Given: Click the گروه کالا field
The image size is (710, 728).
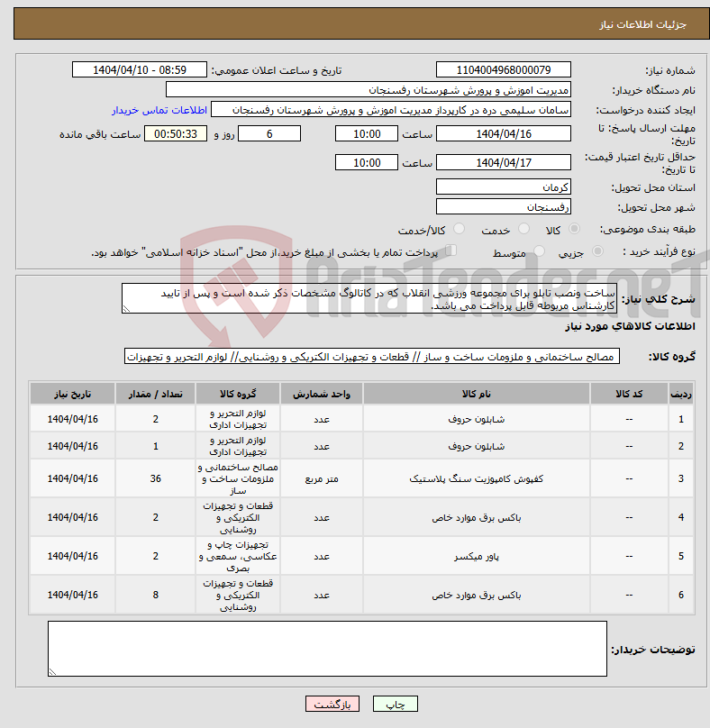Looking at the screenshot, I should [x=372, y=357].
